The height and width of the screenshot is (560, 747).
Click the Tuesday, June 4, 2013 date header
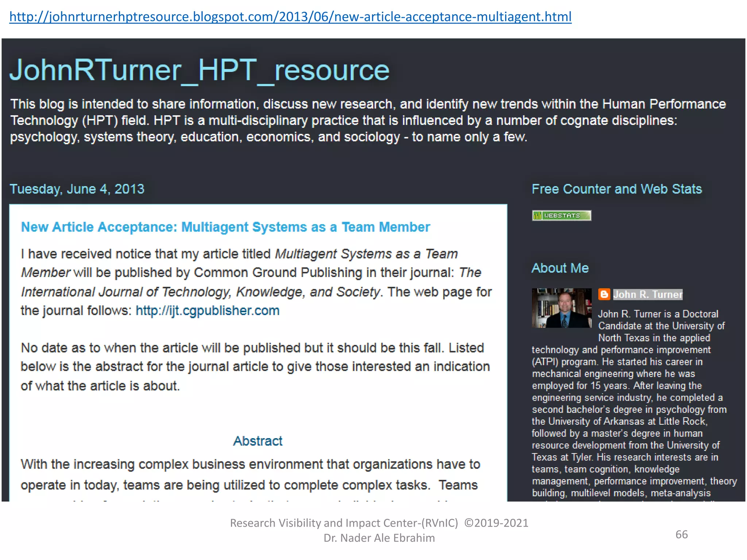click(x=77, y=189)
